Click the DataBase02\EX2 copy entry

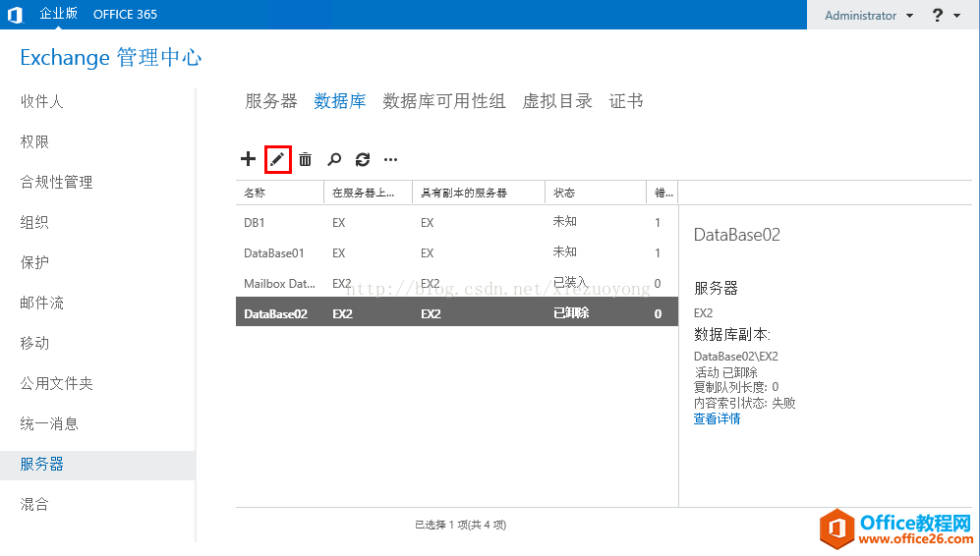(x=735, y=356)
